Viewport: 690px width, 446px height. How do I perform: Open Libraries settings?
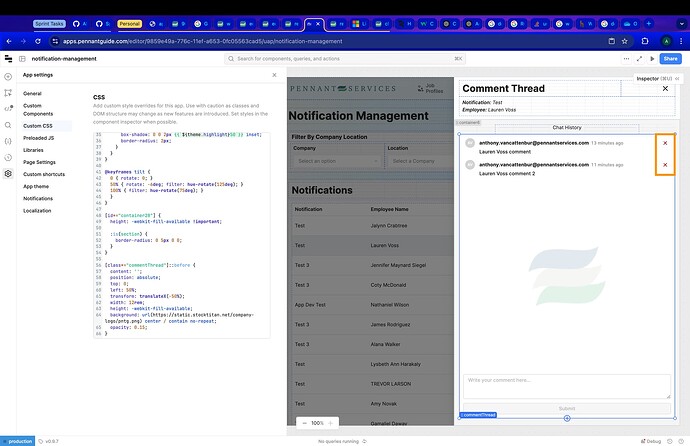33,150
